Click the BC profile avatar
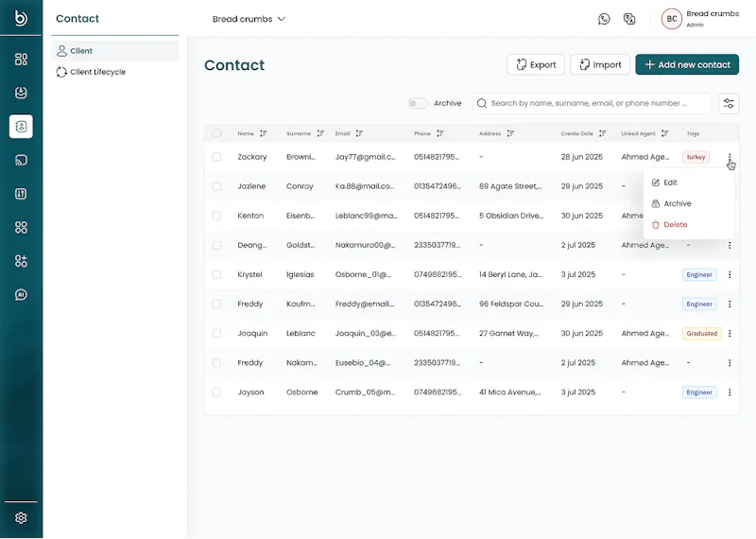Viewport: 756px width, 539px height. (x=672, y=19)
